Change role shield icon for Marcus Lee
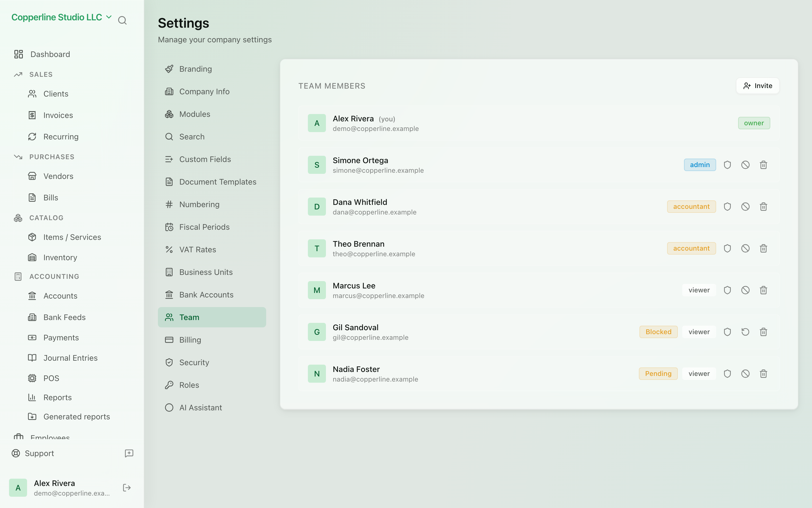Screen dimensions: 812x508 [727, 290]
